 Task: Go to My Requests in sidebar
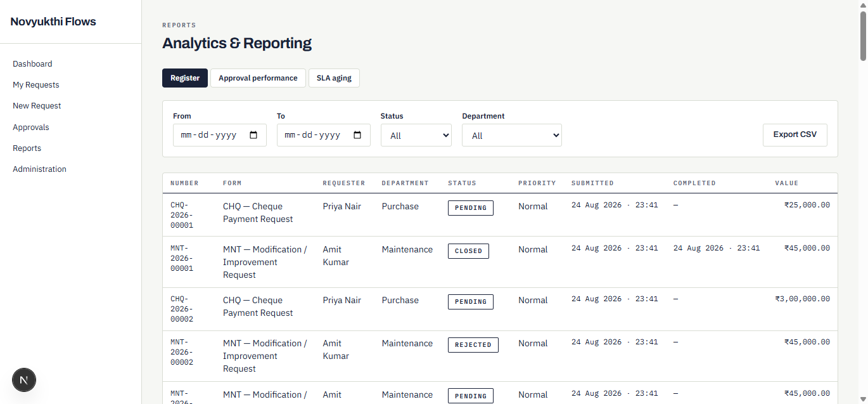point(36,85)
